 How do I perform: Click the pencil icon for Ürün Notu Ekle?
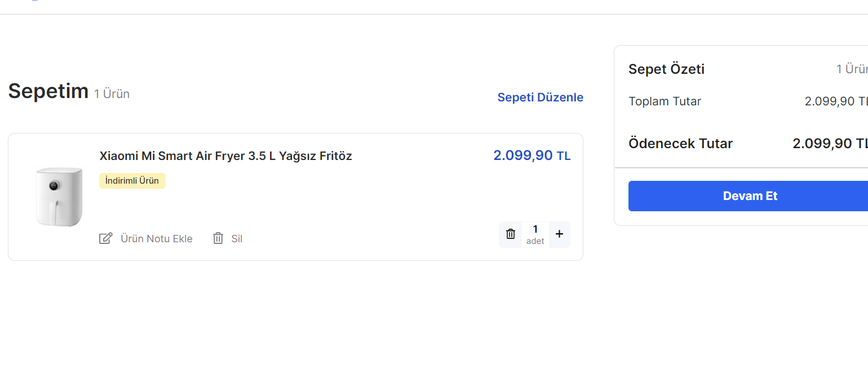coord(105,238)
